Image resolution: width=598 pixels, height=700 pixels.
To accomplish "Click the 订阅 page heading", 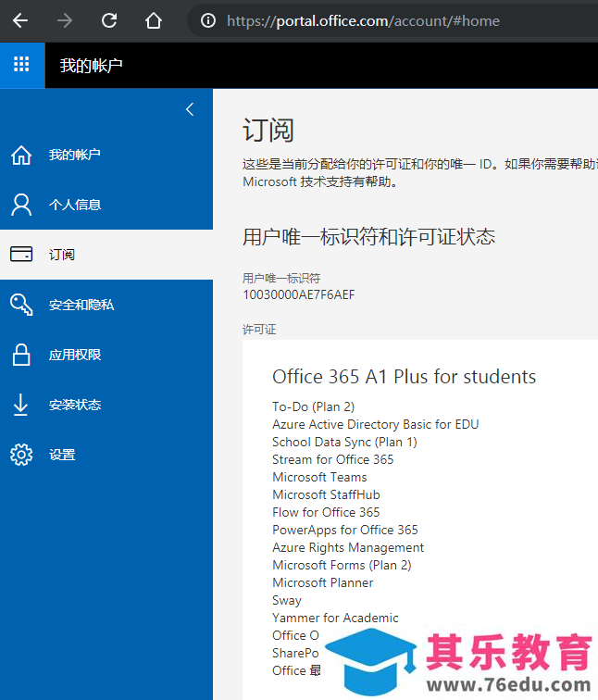I will point(268,130).
